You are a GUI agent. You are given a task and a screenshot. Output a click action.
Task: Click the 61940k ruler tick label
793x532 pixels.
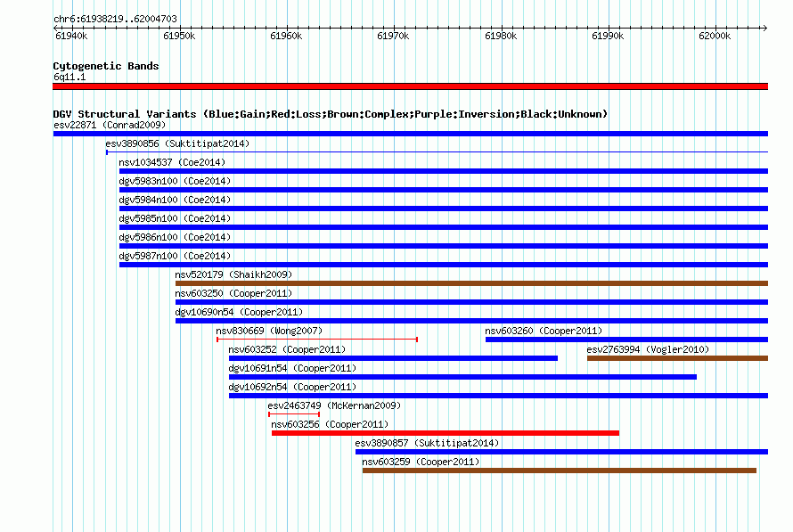(71, 36)
